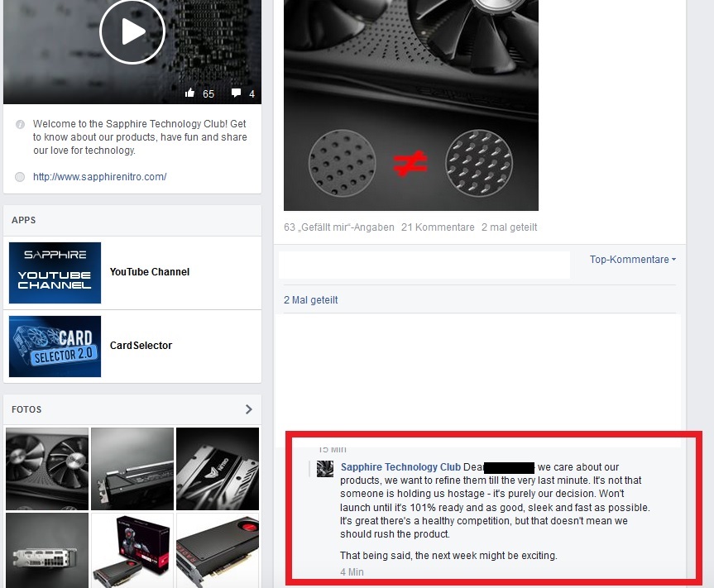Open the Card Selector 2.0 thumbnail
This screenshot has width=714, height=588.
tap(55, 347)
